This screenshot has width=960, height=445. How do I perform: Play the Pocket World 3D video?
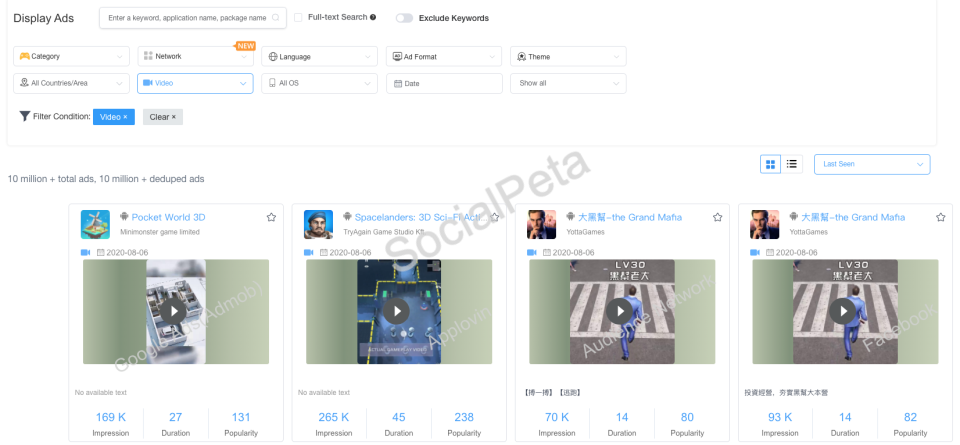click(x=174, y=312)
